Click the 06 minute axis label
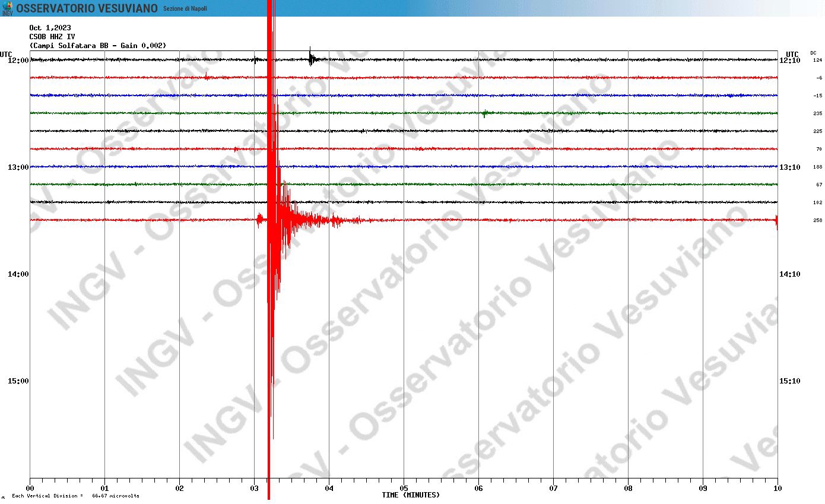825x504 pixels. (x=479, y=489)
